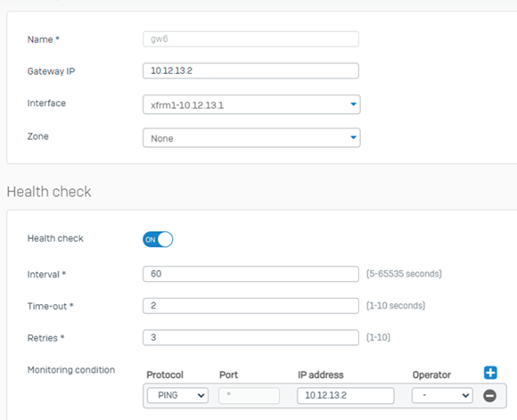
Task: Add a monitoring condition with plus icon
Action: pos(490,373)
